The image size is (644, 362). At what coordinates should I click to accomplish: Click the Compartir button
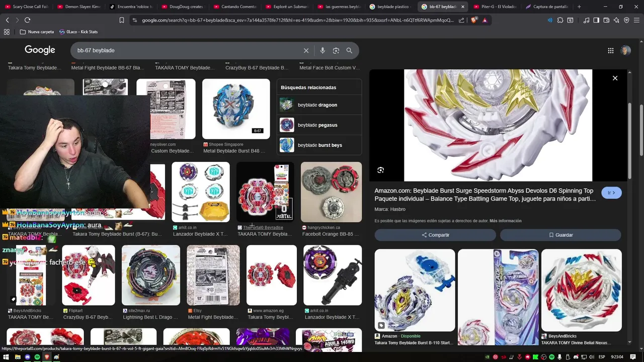click(435, 235)
